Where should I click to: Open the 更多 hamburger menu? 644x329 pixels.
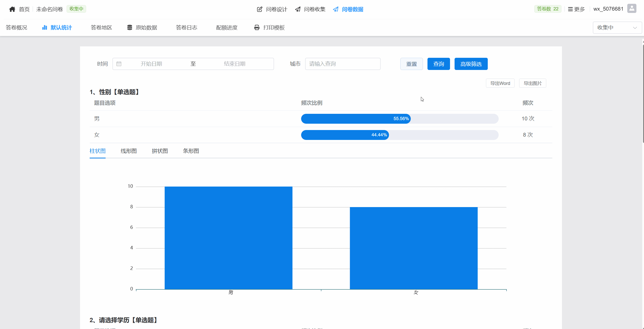(x=576, y=9)
